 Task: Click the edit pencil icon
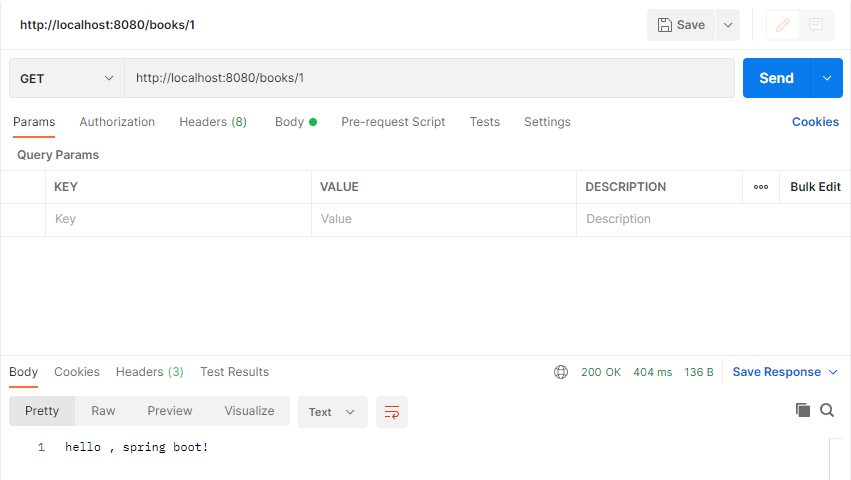coord(785,25)
